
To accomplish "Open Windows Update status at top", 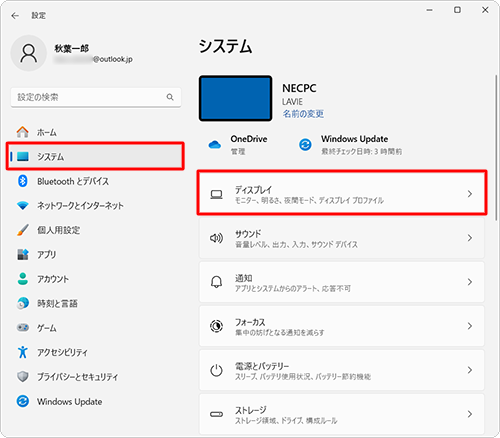I will pos(350,145).
